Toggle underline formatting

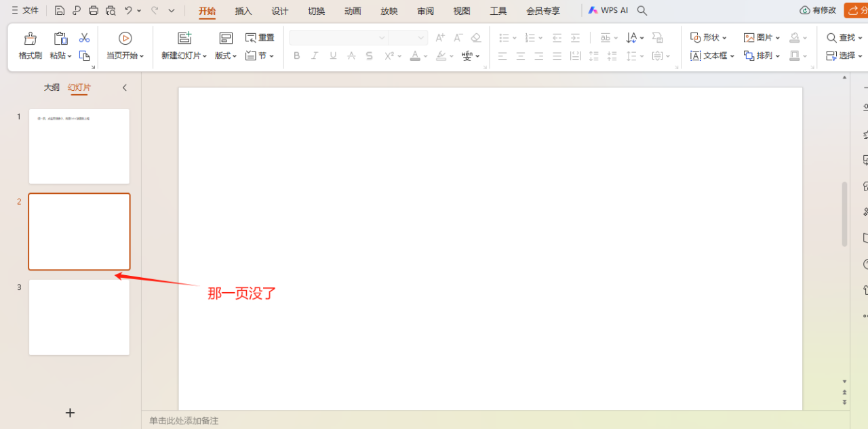pos(332,56)
